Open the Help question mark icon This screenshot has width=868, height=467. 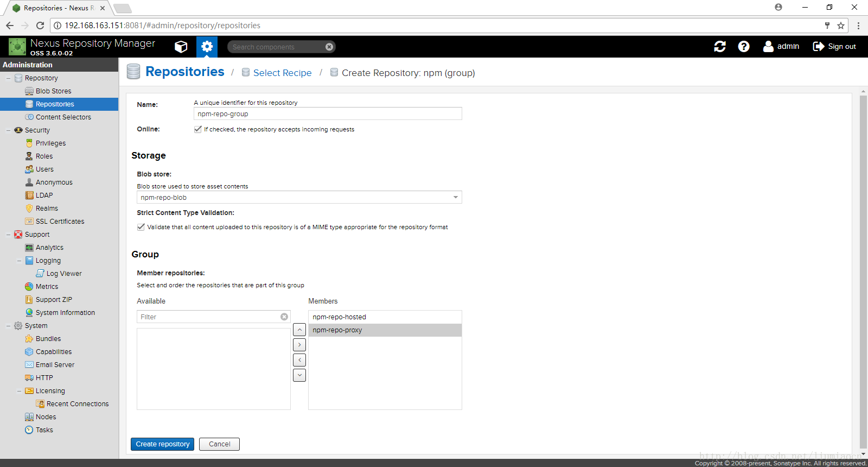(x=744, y=47)
